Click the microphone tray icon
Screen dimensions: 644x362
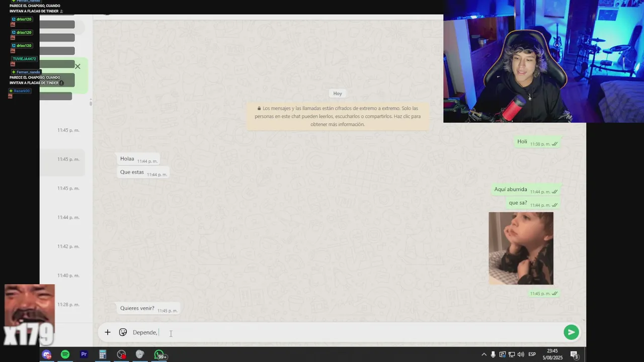point(493,354)
